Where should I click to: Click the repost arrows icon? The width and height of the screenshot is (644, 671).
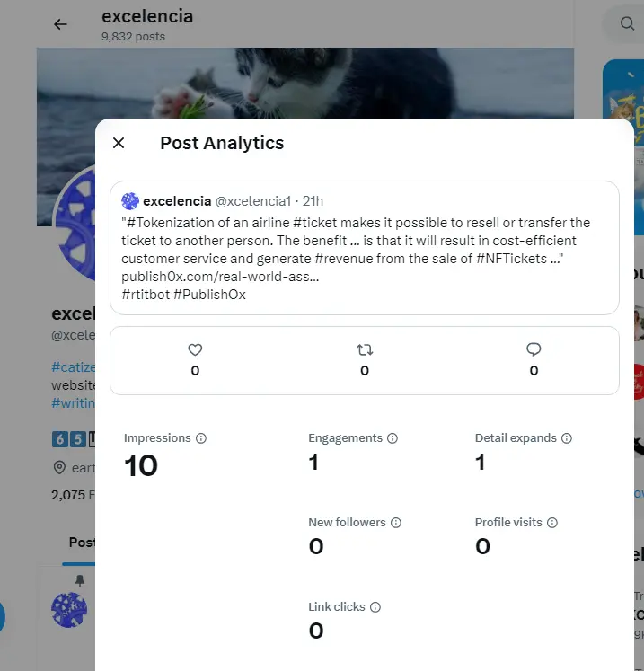[x=365, y=349]
